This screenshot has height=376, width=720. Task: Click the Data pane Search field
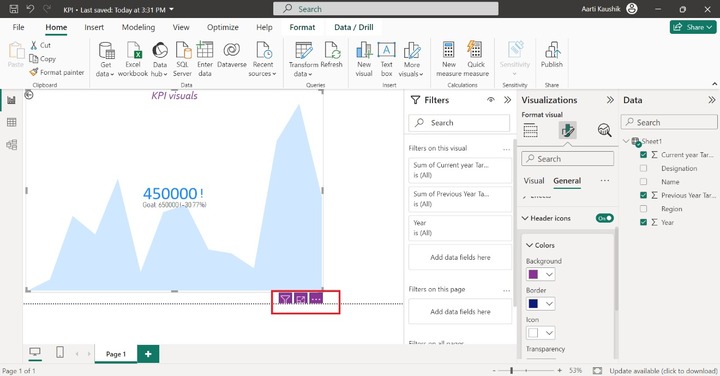[669, 122]
